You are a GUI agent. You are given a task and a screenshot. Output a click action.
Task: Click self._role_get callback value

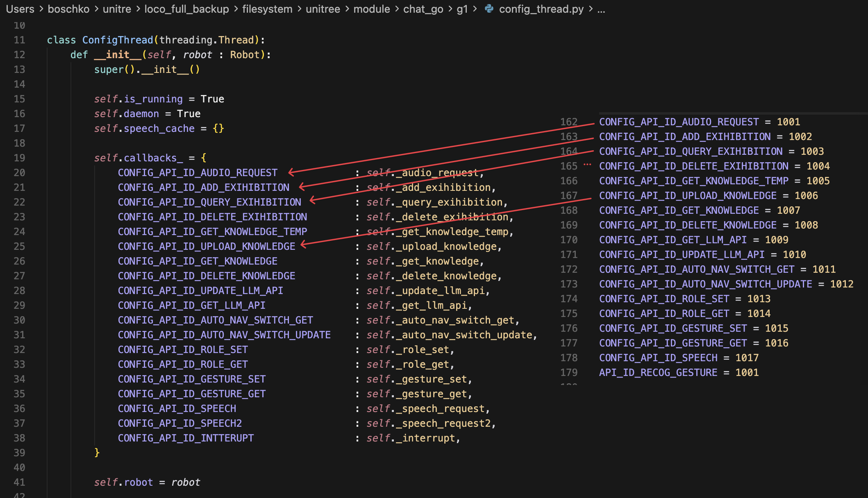408,364
